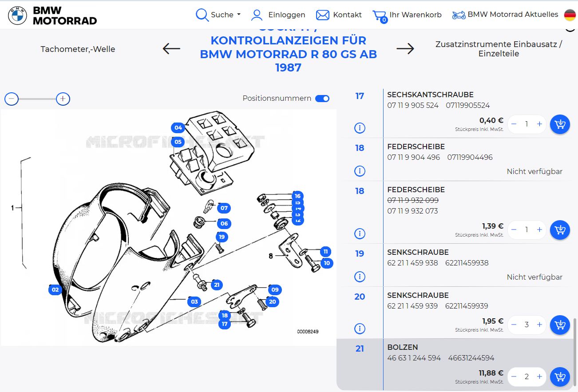Open Ihr Warenkorb cart icon
The image size is (578, 392).
pyautogui.click(x=380, y=14)
